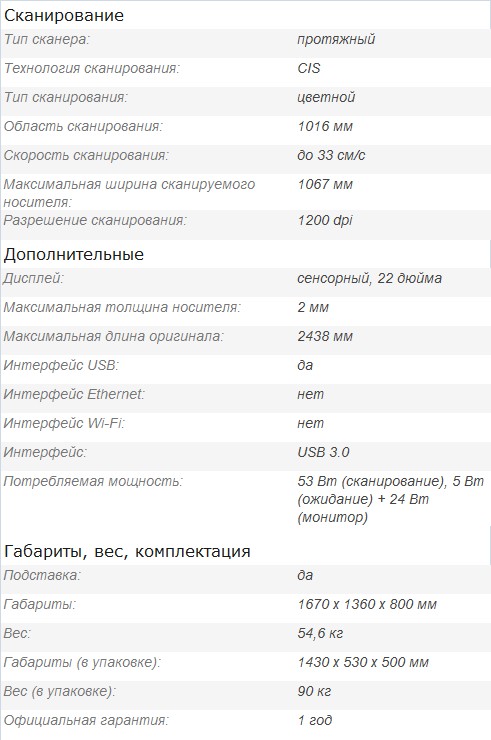Image resolution: width=491 pixels, height=740 pixels.
Task: Select the USB 3.0 interface value
Action: (x=323, y=452)
